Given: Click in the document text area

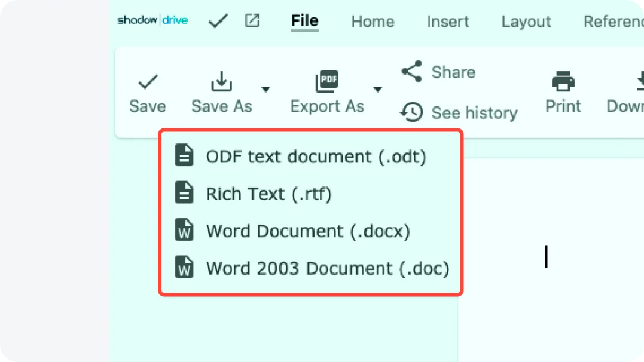Looking at the screenshot, I should tap(546, 257).
